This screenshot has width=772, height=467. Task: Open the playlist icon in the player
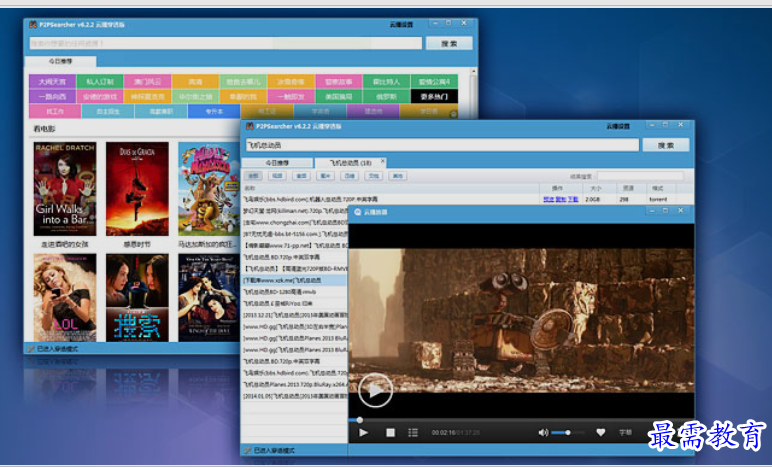413,432
